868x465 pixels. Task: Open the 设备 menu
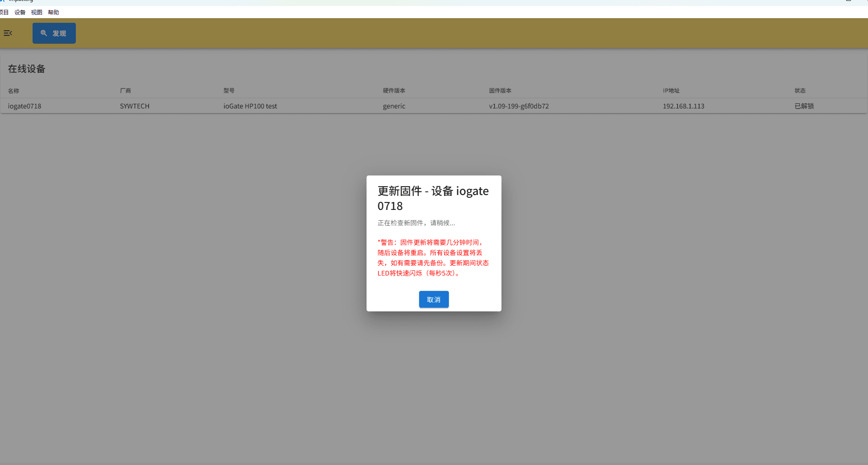coord(20,12)
